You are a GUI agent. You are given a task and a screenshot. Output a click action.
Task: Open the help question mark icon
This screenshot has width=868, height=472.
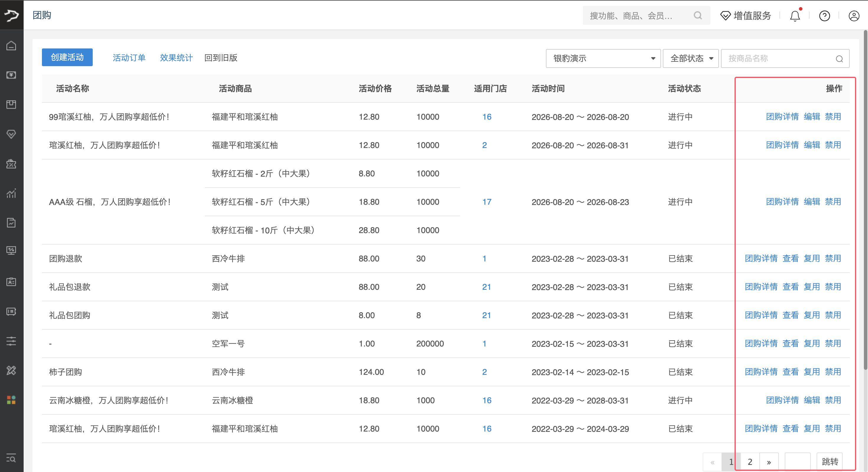tap(825, 16)
